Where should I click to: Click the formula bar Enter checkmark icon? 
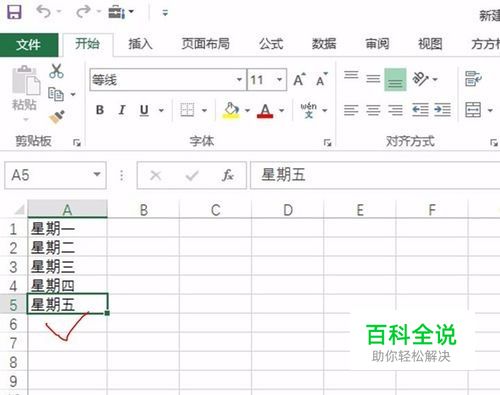coord(192,175)
